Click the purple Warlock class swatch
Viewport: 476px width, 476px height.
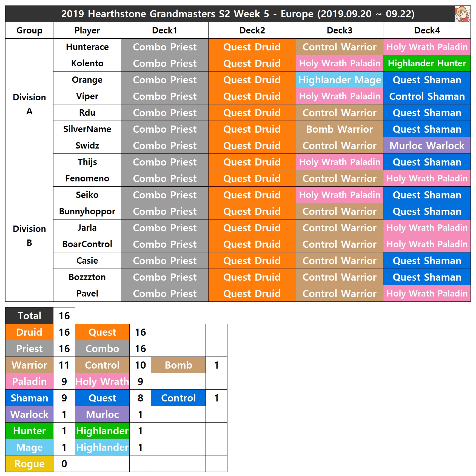[29, 414]
